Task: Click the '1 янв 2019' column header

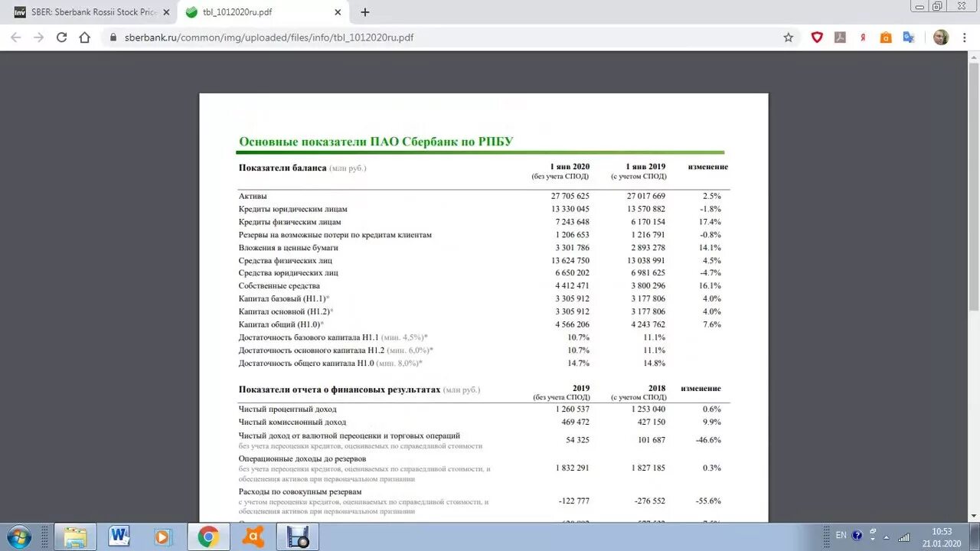Action: (x=645, y=167)
